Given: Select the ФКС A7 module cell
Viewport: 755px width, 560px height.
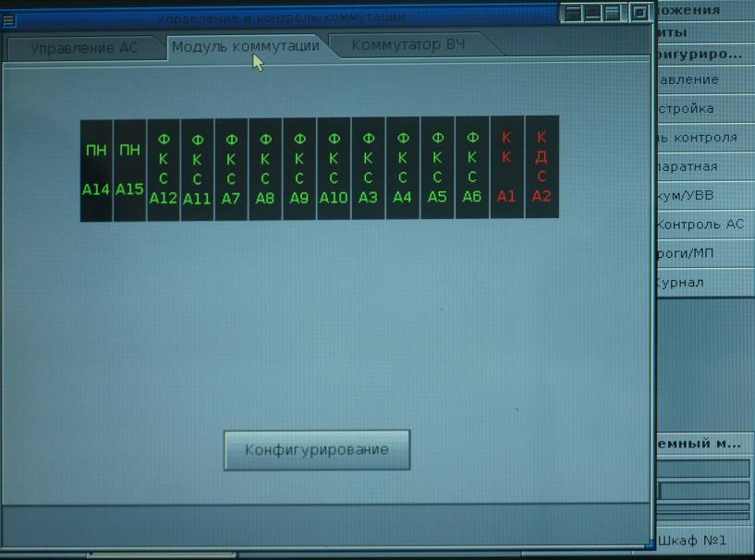Looking at the screenshot, I should 231,169.
